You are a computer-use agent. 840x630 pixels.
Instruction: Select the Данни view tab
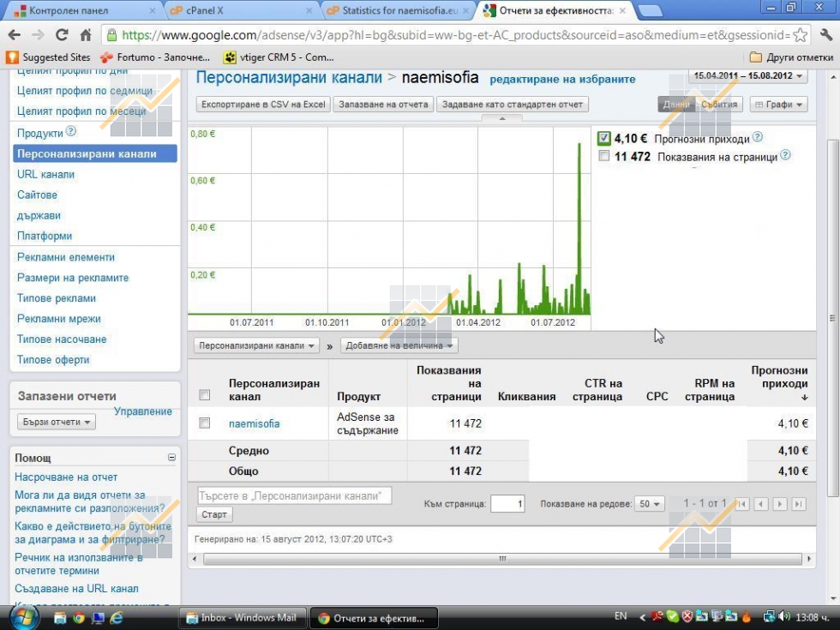[676, 105]
